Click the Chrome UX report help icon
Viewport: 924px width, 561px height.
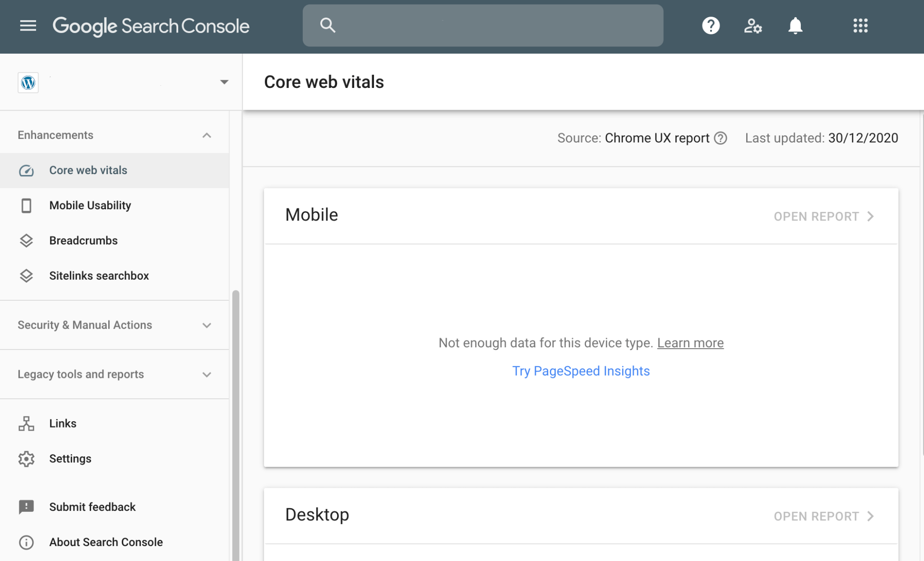click(721, 138)
